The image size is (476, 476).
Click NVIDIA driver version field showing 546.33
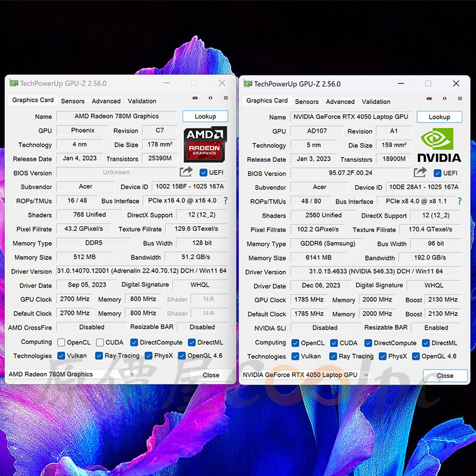pos(376,271)
